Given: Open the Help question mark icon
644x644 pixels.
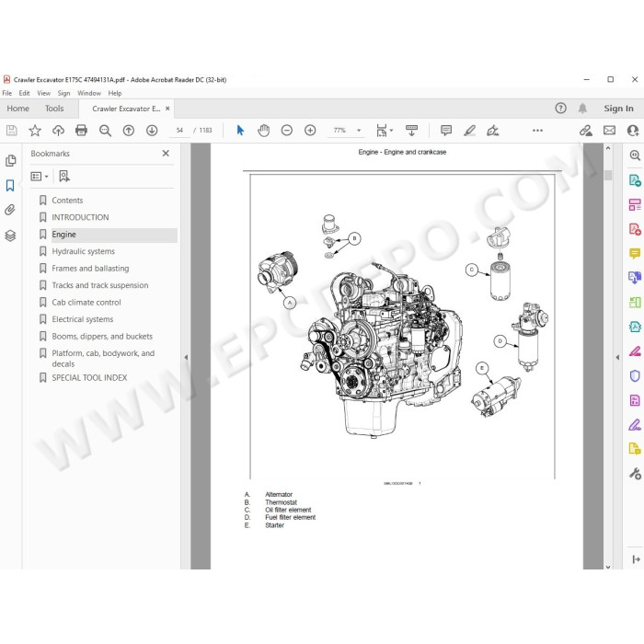Looking at the screenshot, I should tap(560, 109).
